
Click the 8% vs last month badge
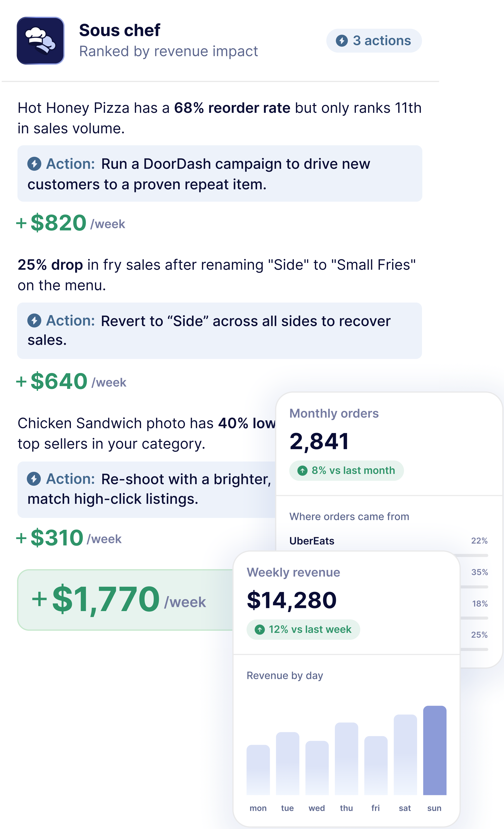(x=346, y=470)
